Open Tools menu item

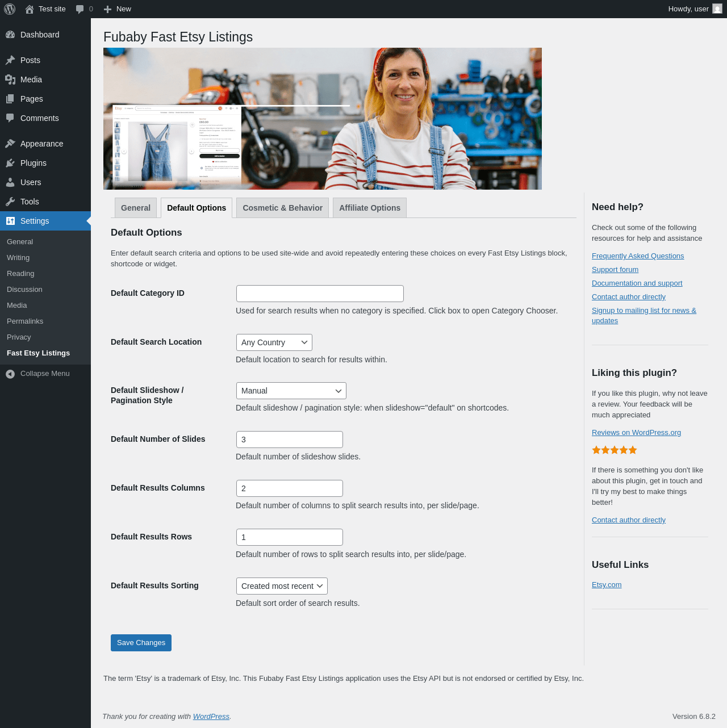pos(45,202)
